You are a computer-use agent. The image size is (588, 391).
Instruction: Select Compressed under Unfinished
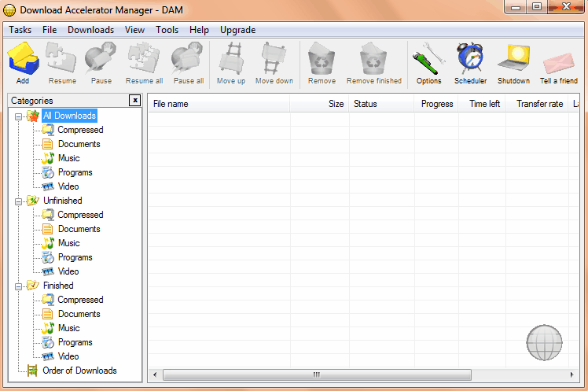click(x=80, y=215)
